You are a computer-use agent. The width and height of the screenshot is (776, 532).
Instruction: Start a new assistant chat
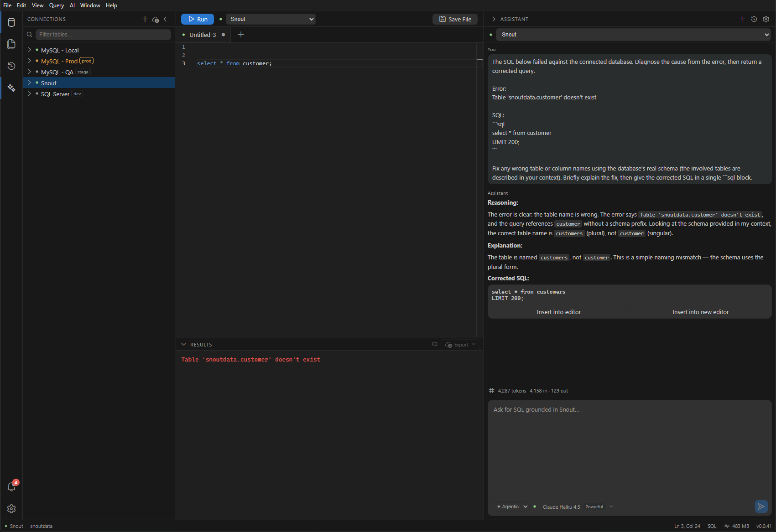(742, 19)
